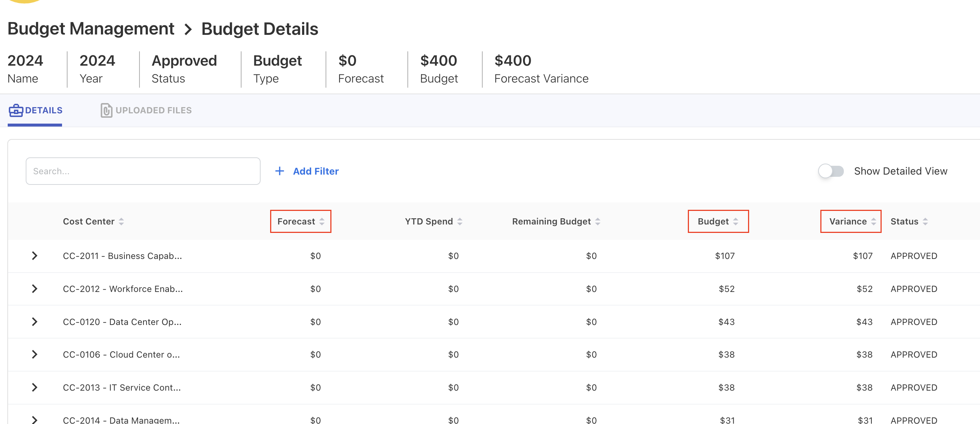Click the Cost Center sort arrows icon
Screen dimensions: 980x424
coord(121,221)
